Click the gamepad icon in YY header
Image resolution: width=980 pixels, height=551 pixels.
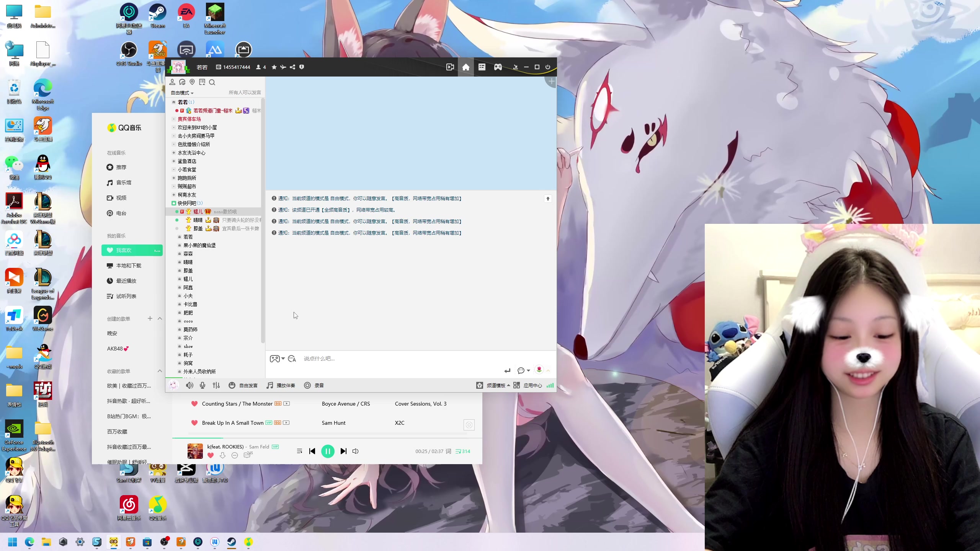[x=498, y=67]
